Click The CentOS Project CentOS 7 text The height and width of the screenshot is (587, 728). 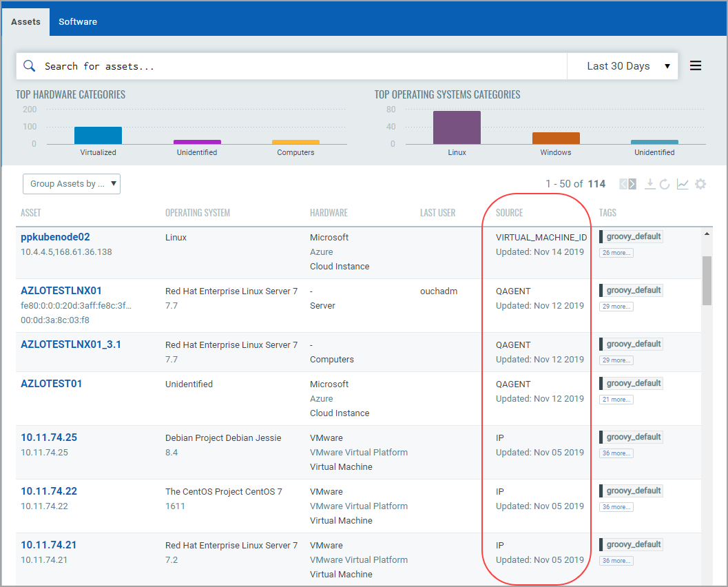pos(224,491)
